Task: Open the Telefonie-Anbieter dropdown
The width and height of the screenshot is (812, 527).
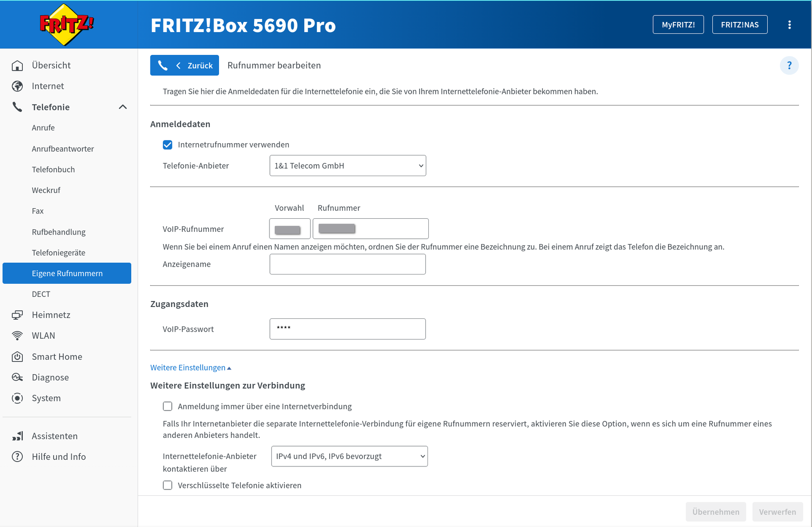Action: pos(348,166)
